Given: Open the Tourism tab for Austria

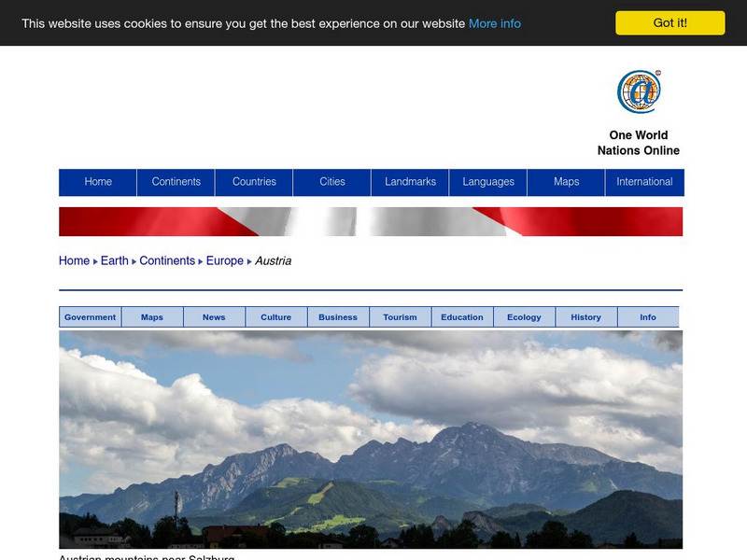Looking at the screenshot, I should [x=400, y=316].
